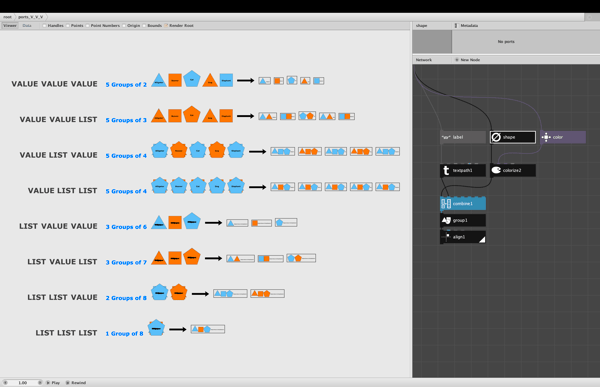Image resolution: width=600 pixels, height=387 pixels.
Task: Click the shape label in the port pane header
Action: pyautogui.click(x=421, y=26)
